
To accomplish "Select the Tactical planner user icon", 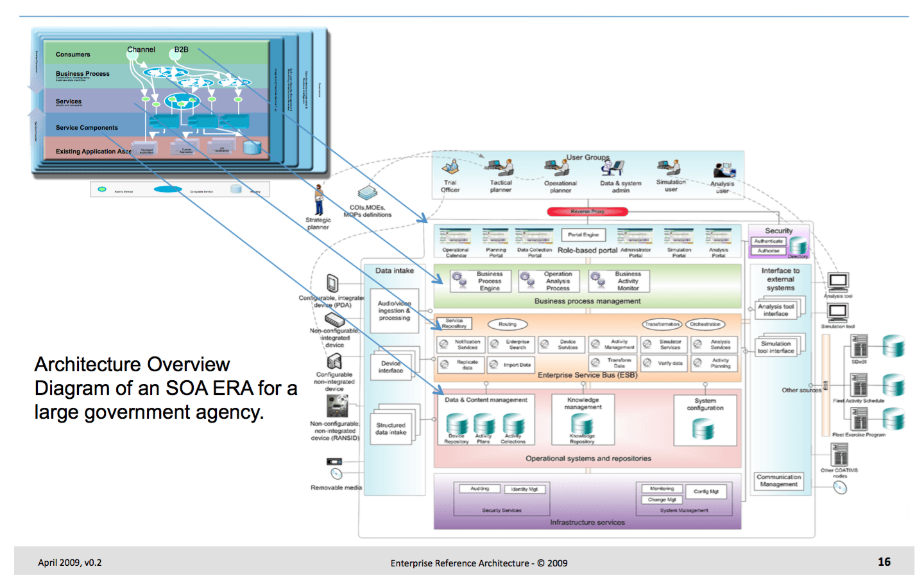I will click(x=500, y=168).
